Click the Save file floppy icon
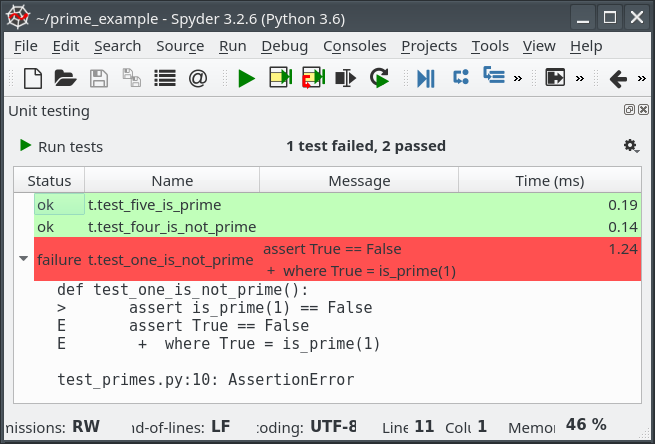The image size is (655, 444). point(99,78)
